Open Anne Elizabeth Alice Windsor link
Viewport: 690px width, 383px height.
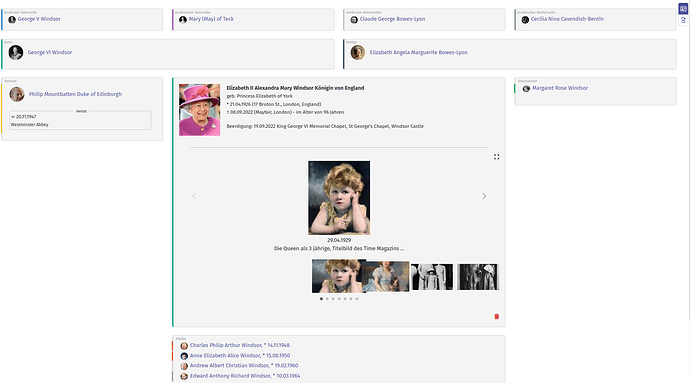pyautogui.click(x=240, y=355)
